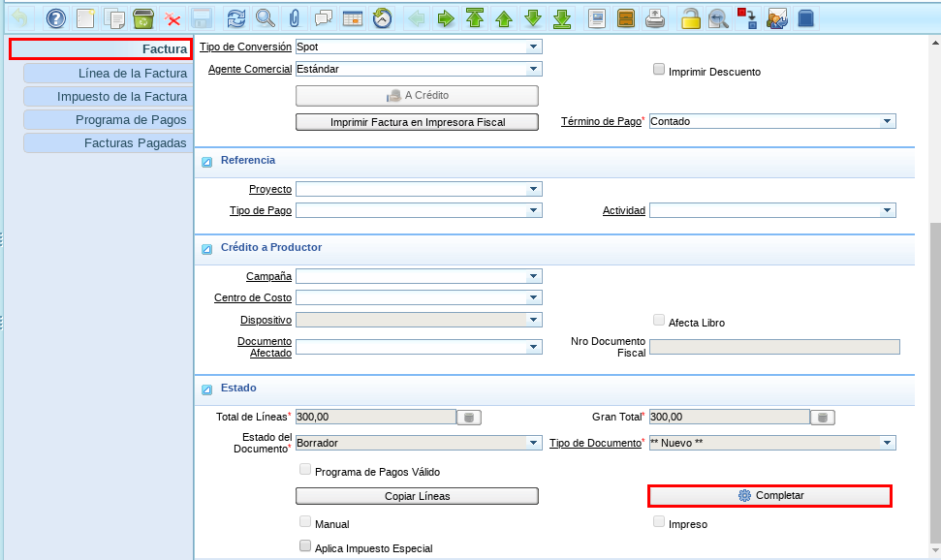Check the Aplica Impuesto Especial box
Image resolution: width=941 pixels, height=560 pixels.
(x=306, y=546)
